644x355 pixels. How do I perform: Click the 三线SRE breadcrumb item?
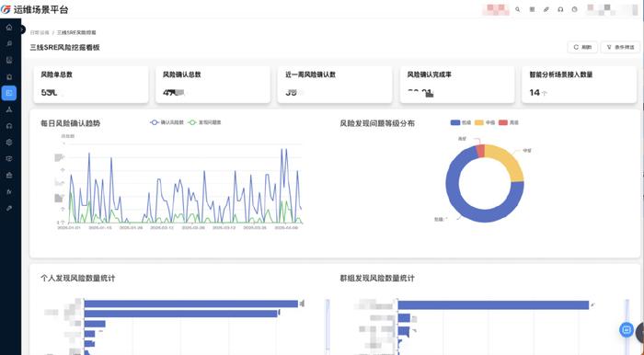point(76,32)
